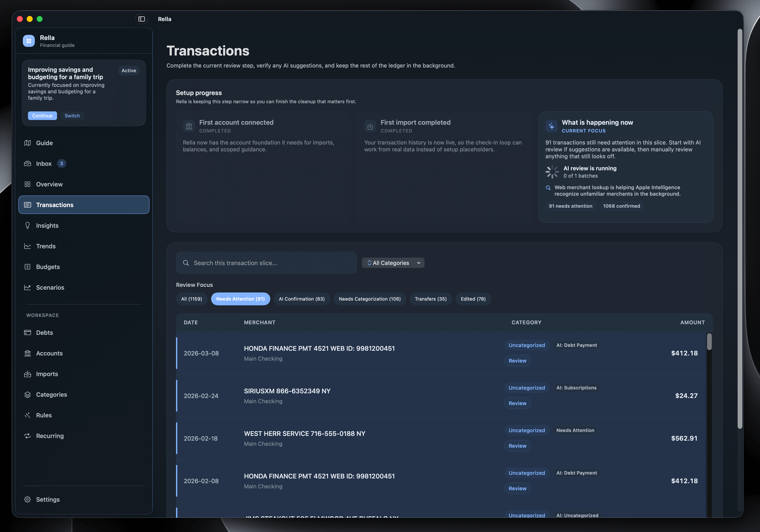This screenshot has width=760, height=532.
Task: Click the Overview grid icon
Action: click(28, 184)
